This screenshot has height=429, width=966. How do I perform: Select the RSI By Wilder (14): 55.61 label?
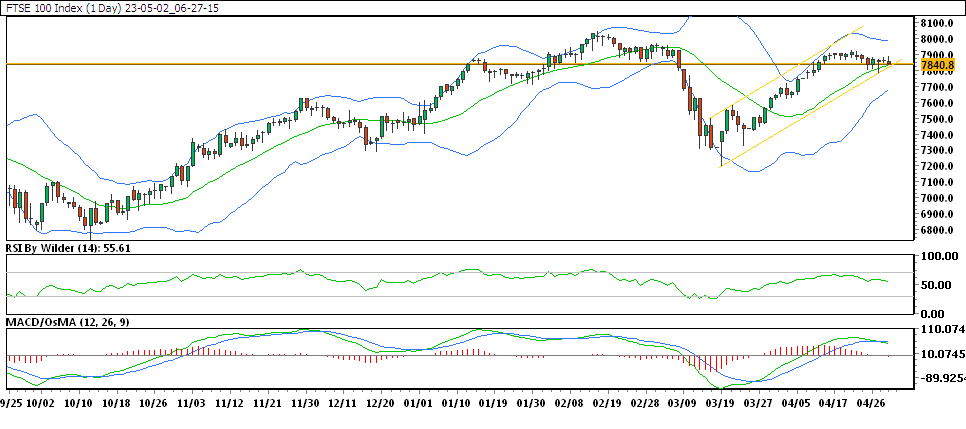(x=67, y=248)
